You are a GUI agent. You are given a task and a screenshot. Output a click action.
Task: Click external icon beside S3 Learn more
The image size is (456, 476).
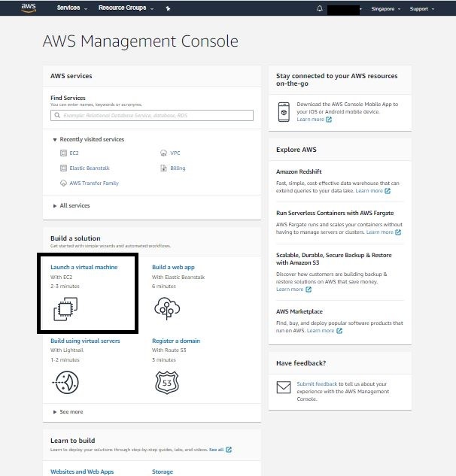point(309,289)
